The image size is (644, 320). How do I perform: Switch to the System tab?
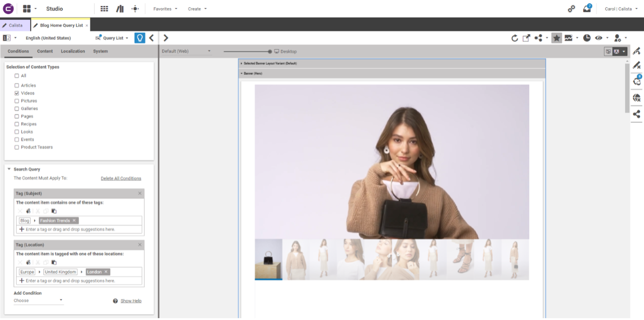tap(100, 51)
